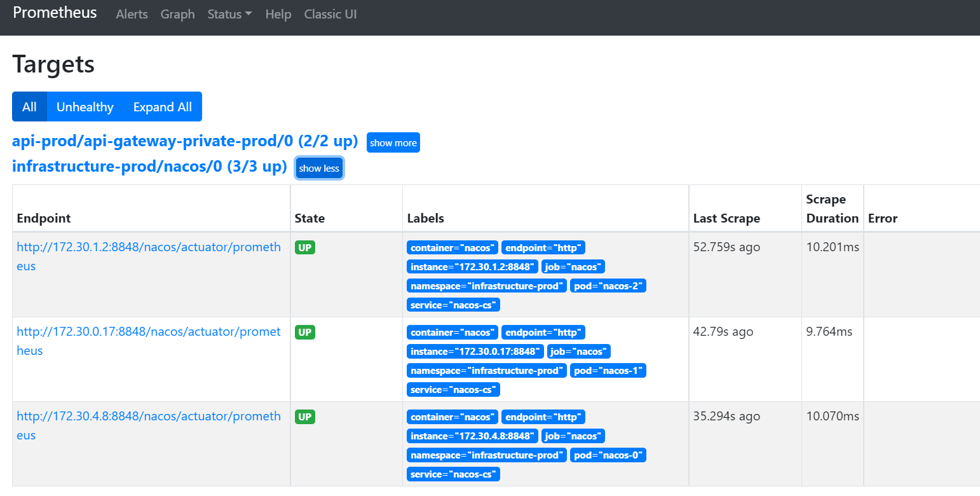Switch to the Classic UI
This screenshot has width=980, height=496.
click(x=330, y=14)
